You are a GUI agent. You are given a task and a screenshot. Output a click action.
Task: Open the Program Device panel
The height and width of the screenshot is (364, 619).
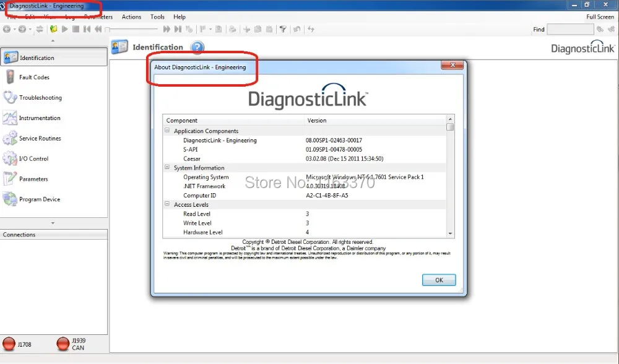(x=54, y=199)
